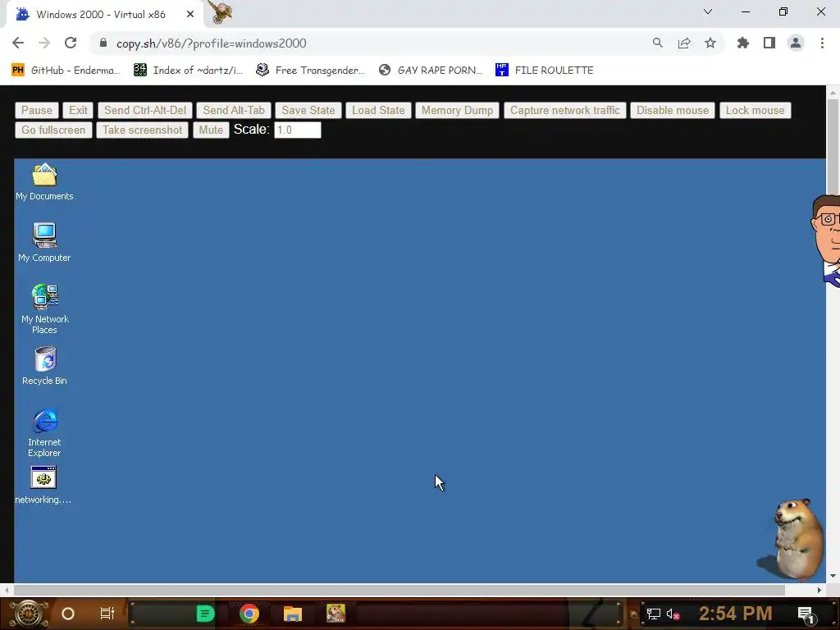Click the green chat app taskbar icon
Viewport: 840px width, 630px height.
(x=205, y=614)
